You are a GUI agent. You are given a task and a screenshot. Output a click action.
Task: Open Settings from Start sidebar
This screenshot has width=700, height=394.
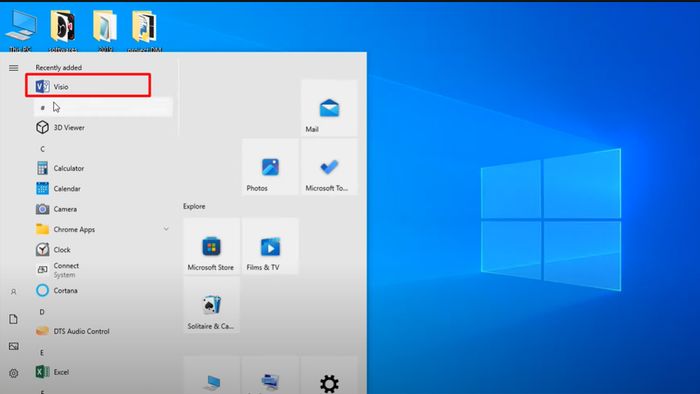(x=13, y=373)
